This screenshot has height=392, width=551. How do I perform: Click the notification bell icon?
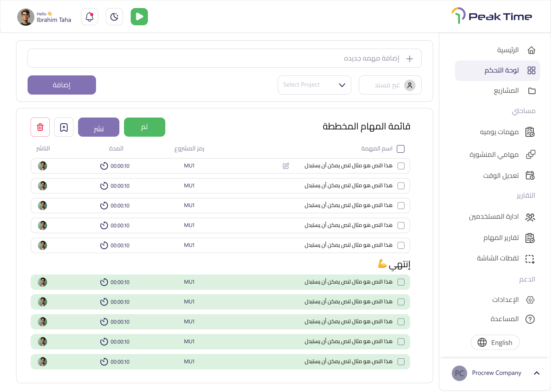[x=90, y=17]
